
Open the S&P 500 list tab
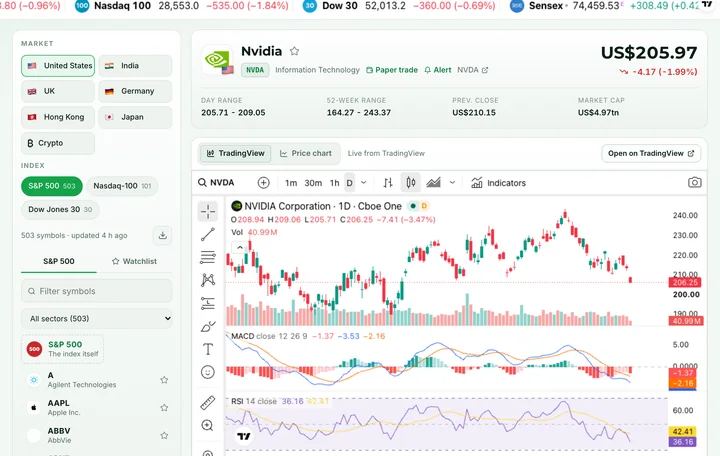[59, 261]
